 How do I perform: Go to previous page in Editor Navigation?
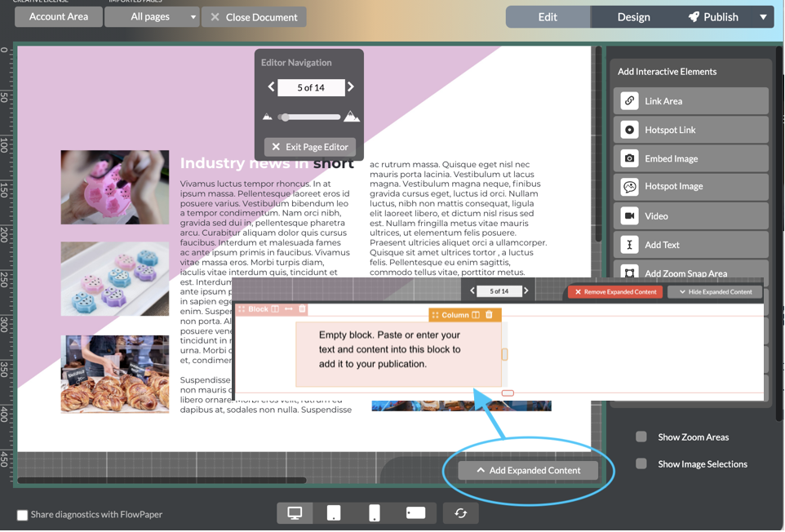[x=271, y=86]
